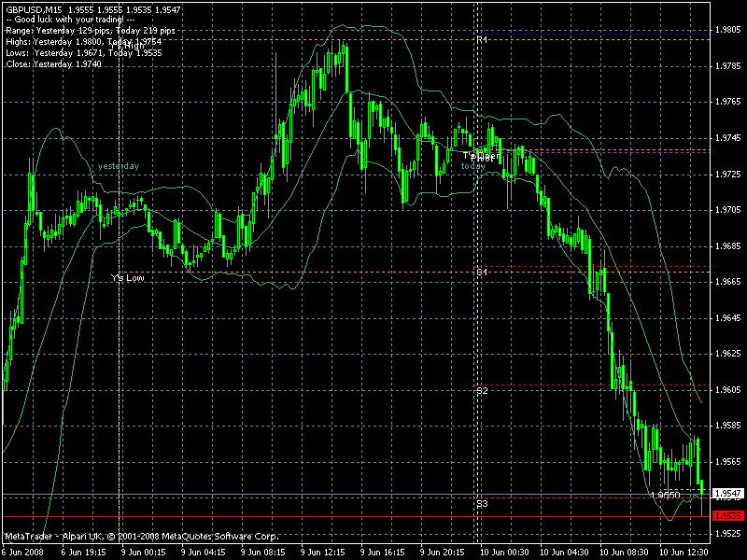The width and height of the screenshot is (747, 560).
Task: Click the "9 Jun 04:15" time axis label
Action: (204, 553)
